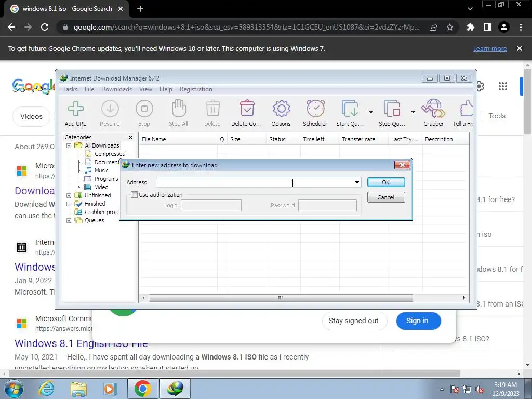This screenshot has height=399, width=532.
Task: Dismiss the Chrome update infobar
Action: [520, 48]
